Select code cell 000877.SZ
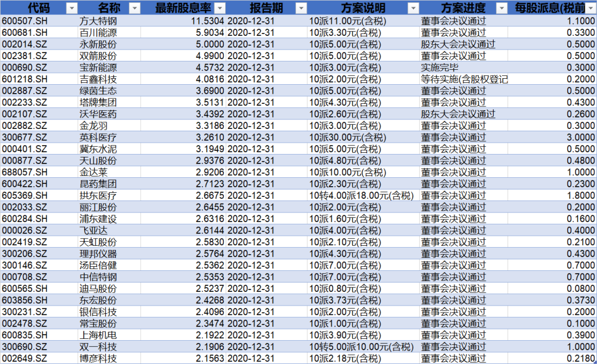Viewport: 597px width, 364px height. pyautogui.click(x=39, y=161)
